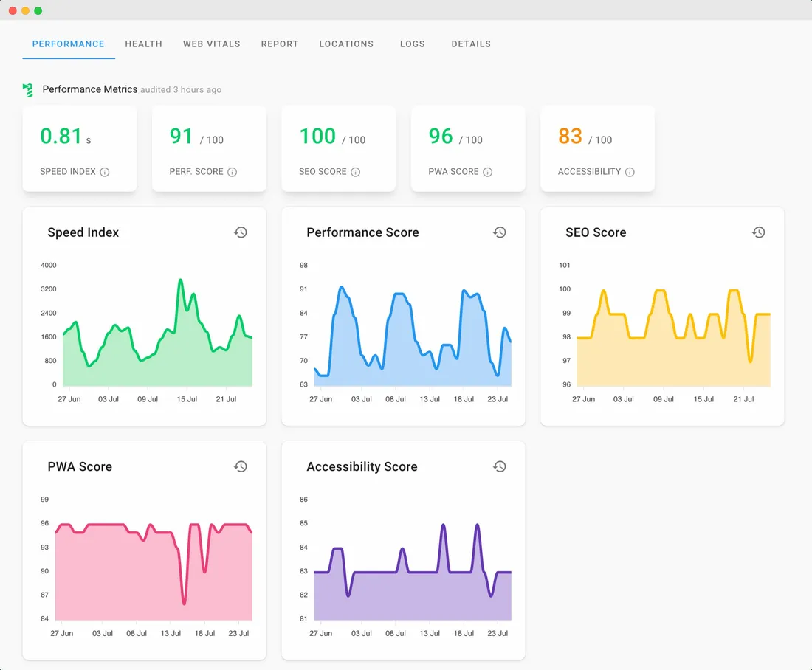This screenshot has width=812, height=670.
Task: Click the green macOS maximize window button
Action: coord(38,11)
